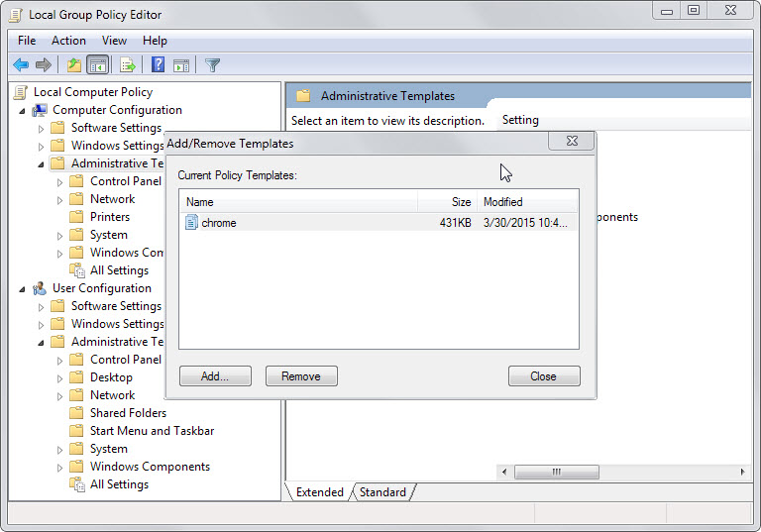Click All Settings icon under User Configuration
Image resolution: width=761 pixels, height=532 pixels.
point(77,484)
